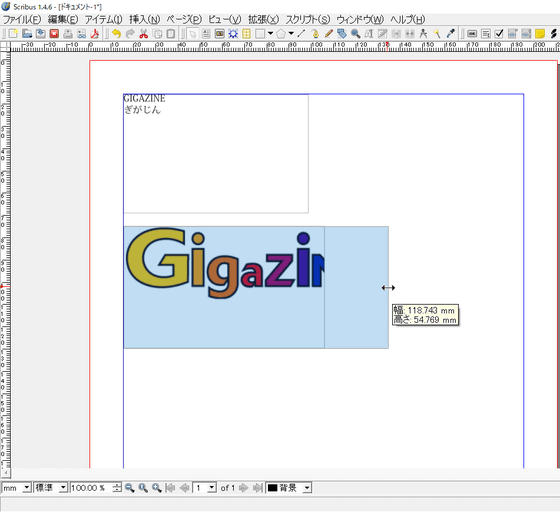Select the Insert Table tool

click(246, 34)
